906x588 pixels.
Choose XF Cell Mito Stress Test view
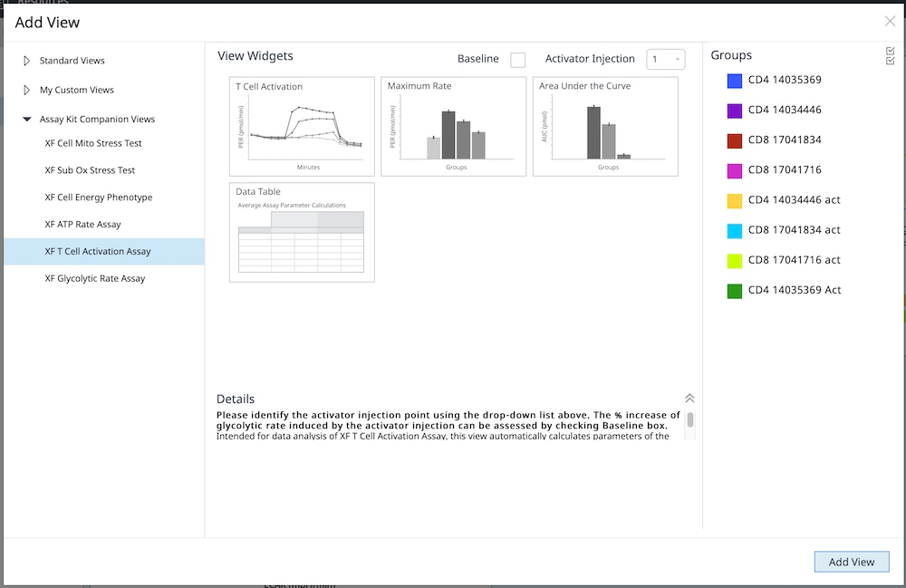(x=93, y=143)
